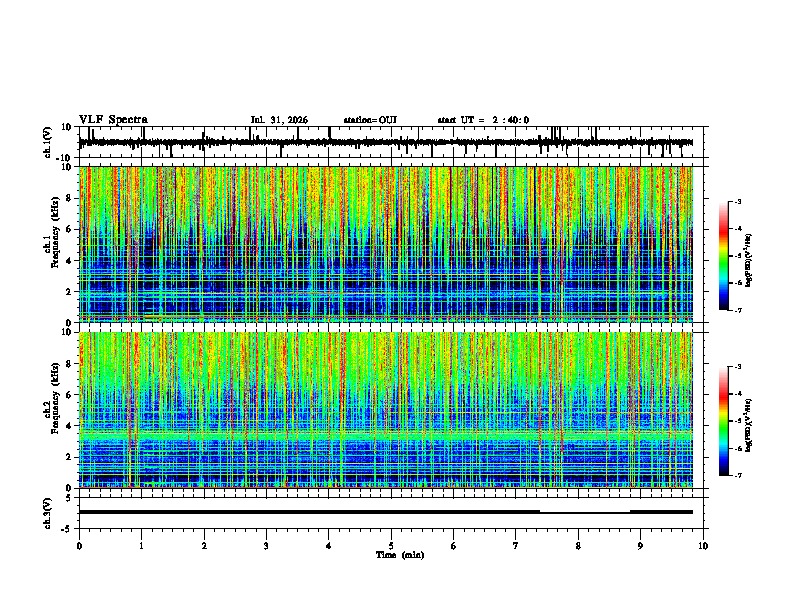Click the VLF Spectra title
This screenshot has width=792, height=612.
[x=113, y=120]
